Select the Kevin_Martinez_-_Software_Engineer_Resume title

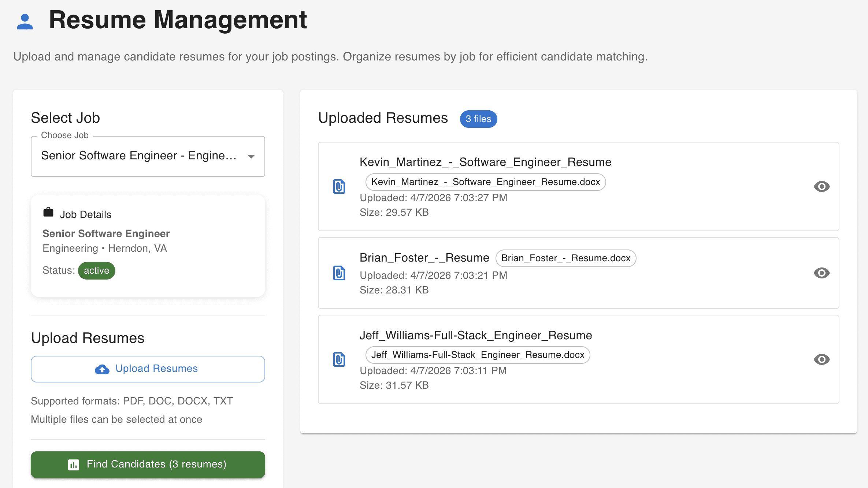(x=486, y=162)
